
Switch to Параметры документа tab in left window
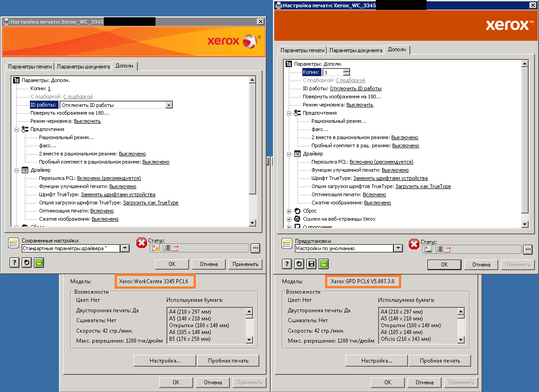coord(83,67)
